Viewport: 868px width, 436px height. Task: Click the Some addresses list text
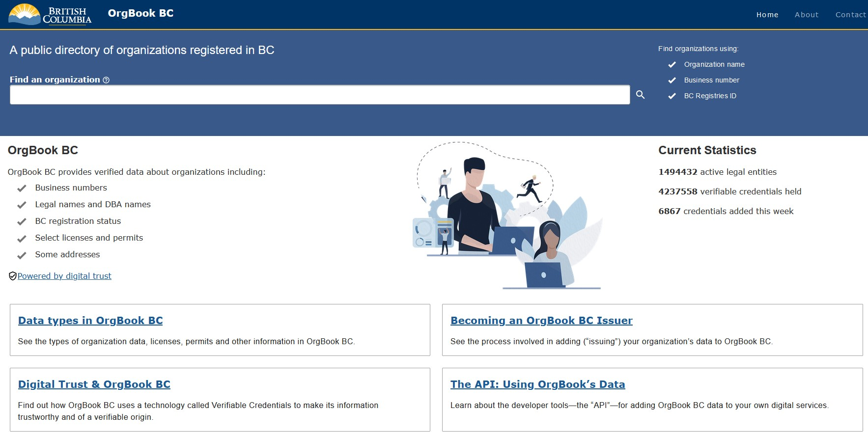pyautogui.click(x=67, y=254)
